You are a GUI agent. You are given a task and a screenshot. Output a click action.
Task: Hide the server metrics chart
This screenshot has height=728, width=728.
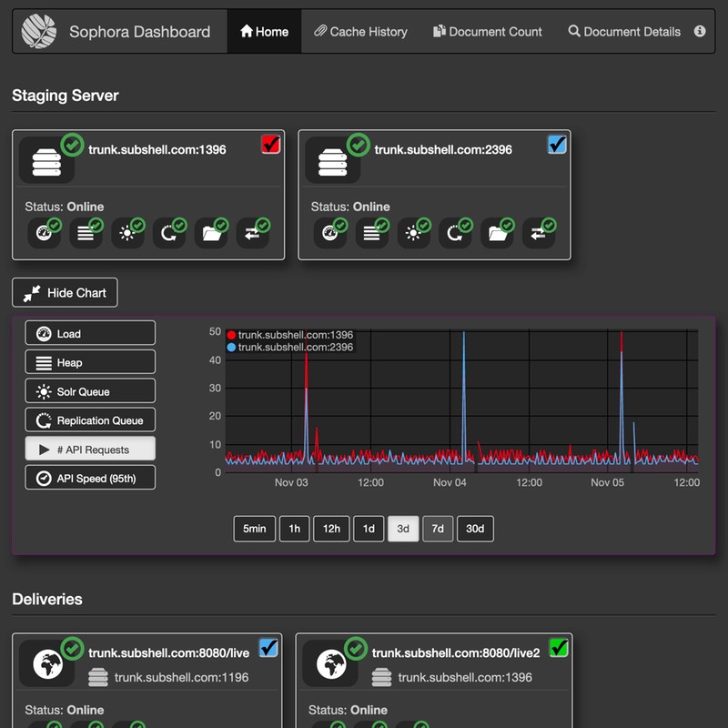tap(65, 292)
